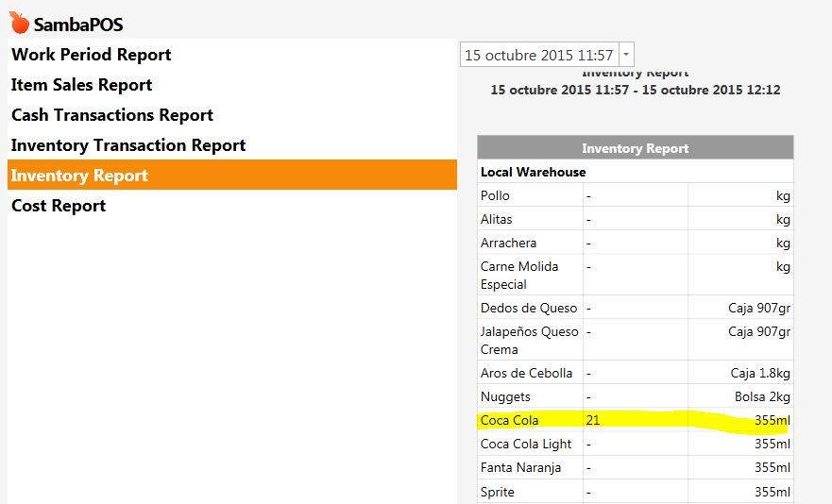Select the 'Pollo' row name
The height and width of the screenshot is (504, 832).
click(495, 195)
